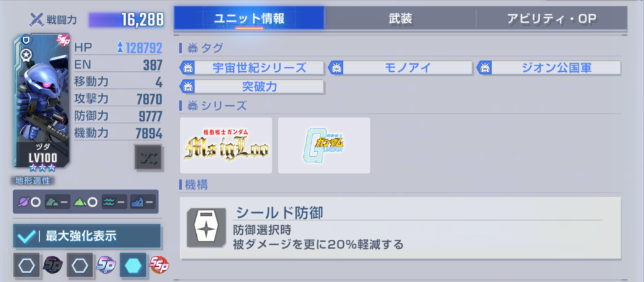
Task: Click the red SSP rarity badge
Action: click(x=159, y=265)
